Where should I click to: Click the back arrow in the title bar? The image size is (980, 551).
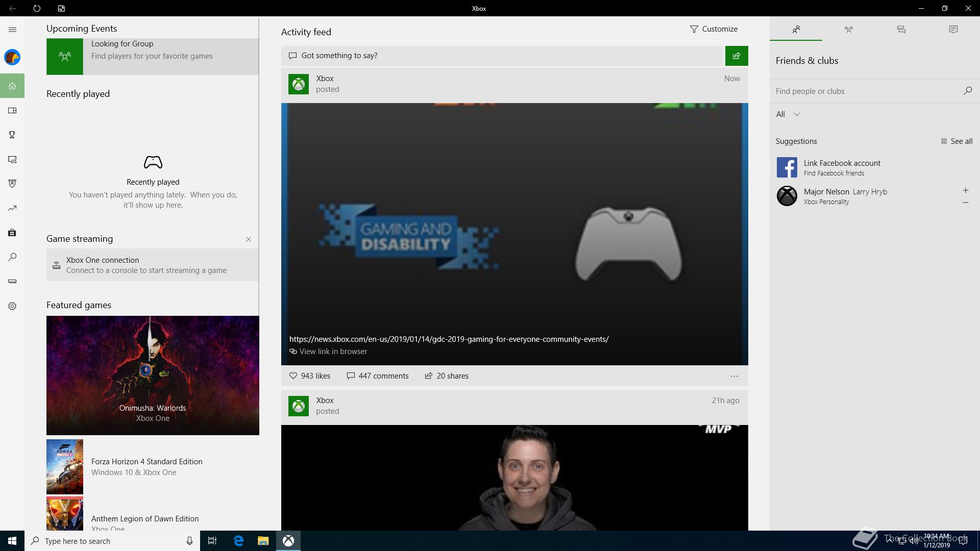[12, 8]
